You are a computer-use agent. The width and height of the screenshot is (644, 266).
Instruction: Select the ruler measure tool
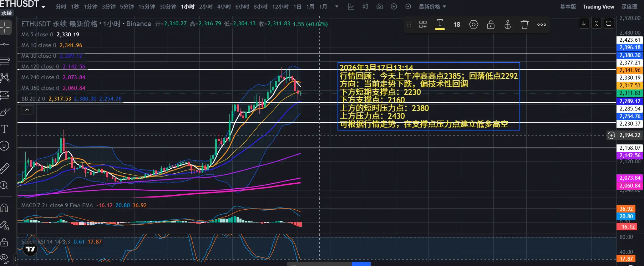[x=5, y=168]
